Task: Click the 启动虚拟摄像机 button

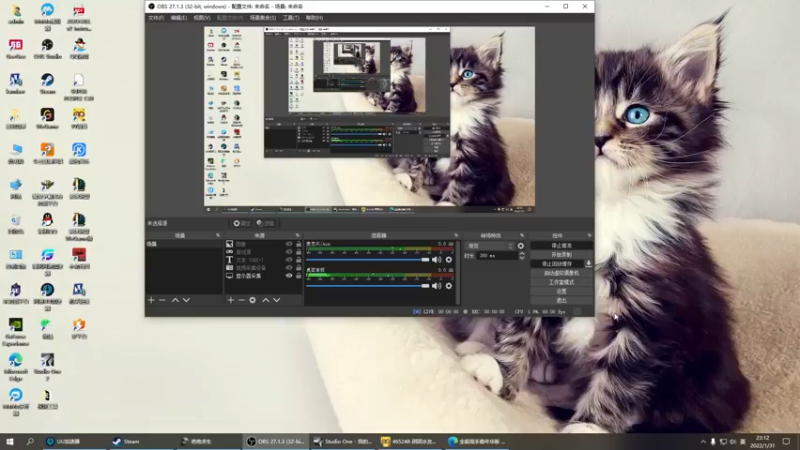Action: [x=561, y=273]
